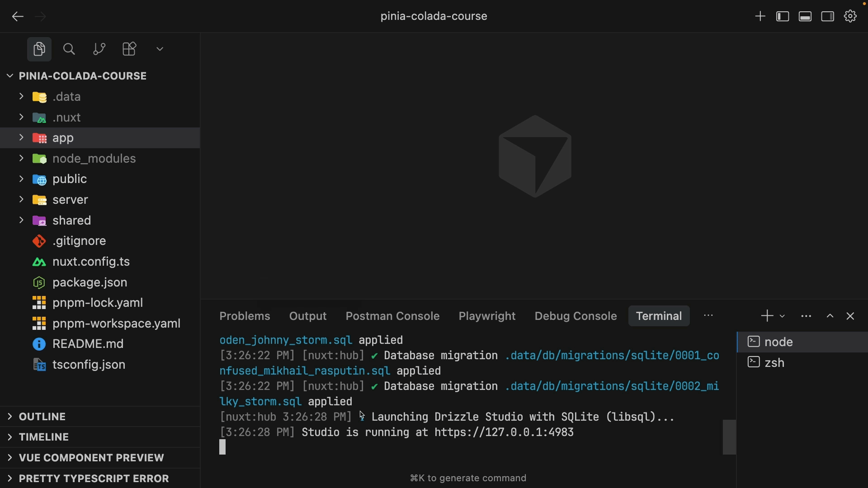
Task: Select the server folder icon
Action: (x=39, y=200)
